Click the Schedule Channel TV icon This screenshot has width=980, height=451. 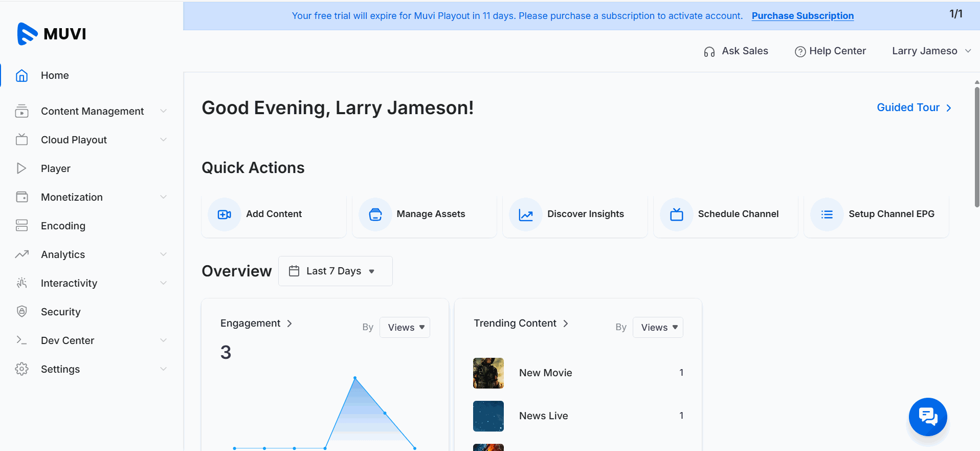(676, 214)
